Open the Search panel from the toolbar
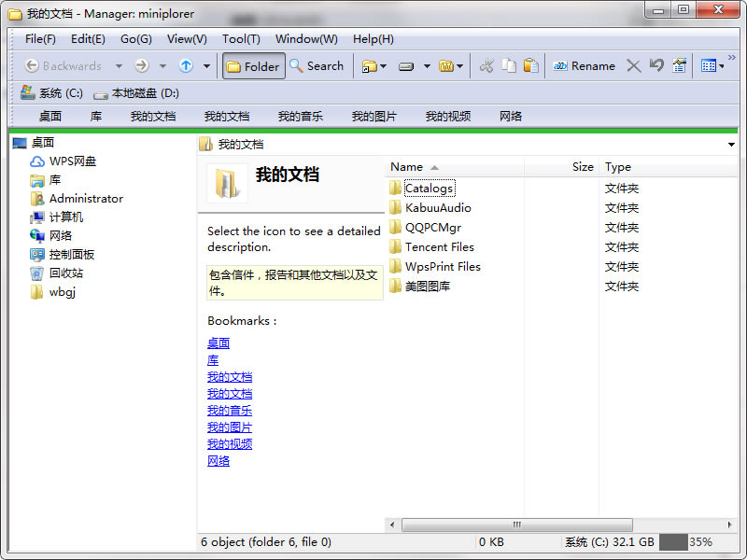Image resolution: width=747 pixels, height=560 pixels. (x=317, y=65)
